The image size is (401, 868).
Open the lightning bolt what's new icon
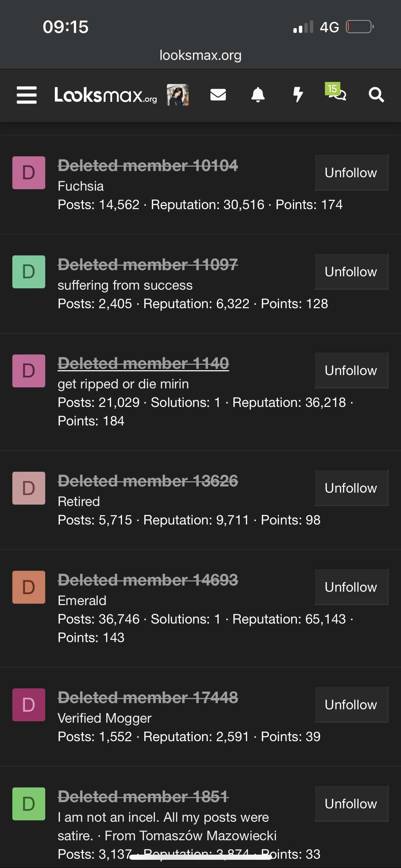(298, 95)
